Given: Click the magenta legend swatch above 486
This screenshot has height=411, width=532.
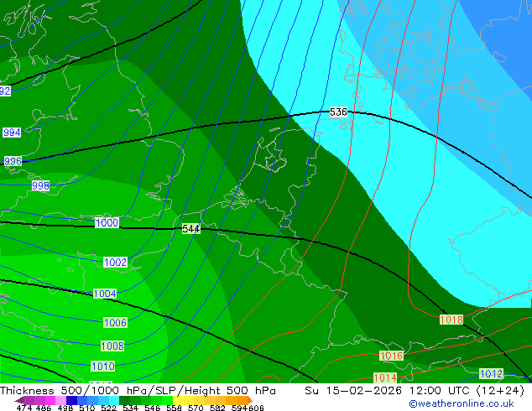Looking at the screenshot, I should coord(50,400).
